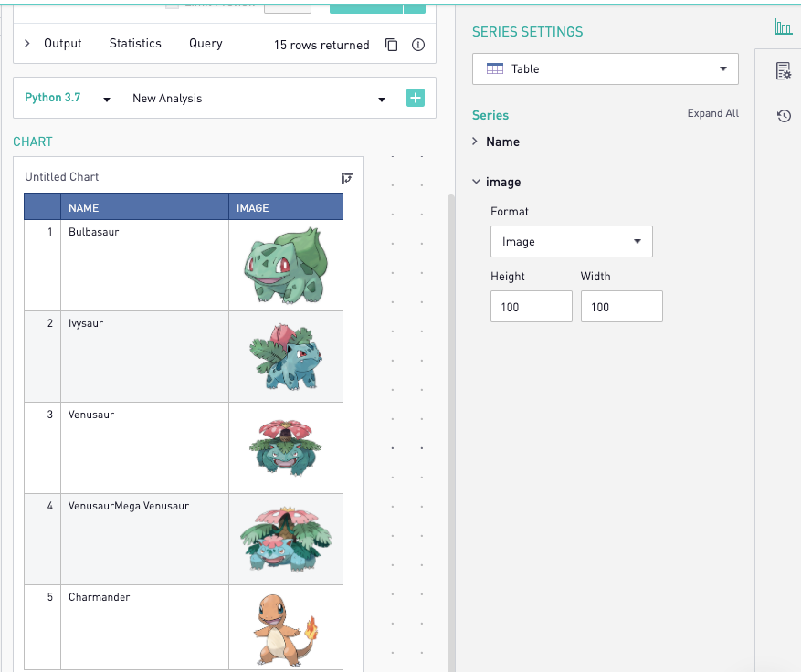Click the SERIES SETTINGS heading
The image size is (801, 672).
click(527, 32)
